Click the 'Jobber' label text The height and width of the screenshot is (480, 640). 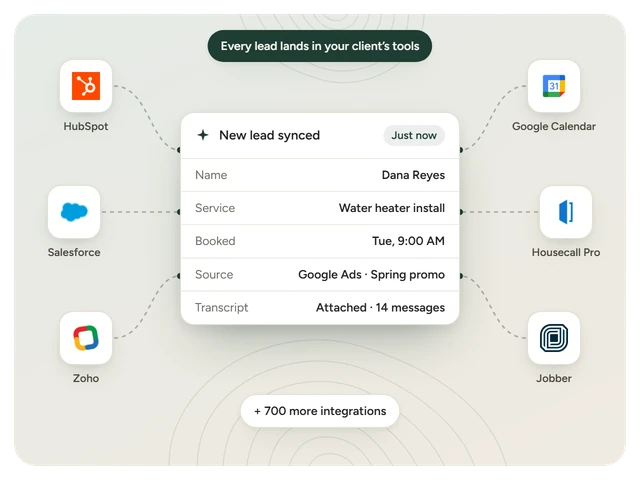pyautogui.click(x=554, y=378)
